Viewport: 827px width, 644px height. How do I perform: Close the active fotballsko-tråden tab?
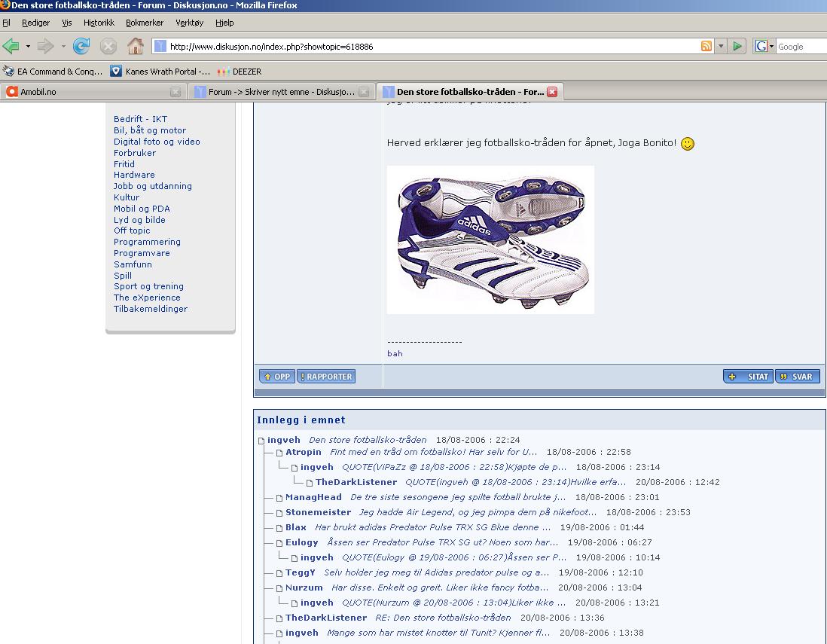tap(552, 92)
